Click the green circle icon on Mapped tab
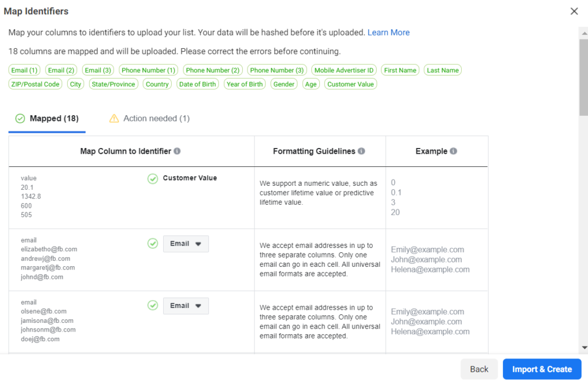The height and width of the screenshot is (382, 588). coord(21,118)
